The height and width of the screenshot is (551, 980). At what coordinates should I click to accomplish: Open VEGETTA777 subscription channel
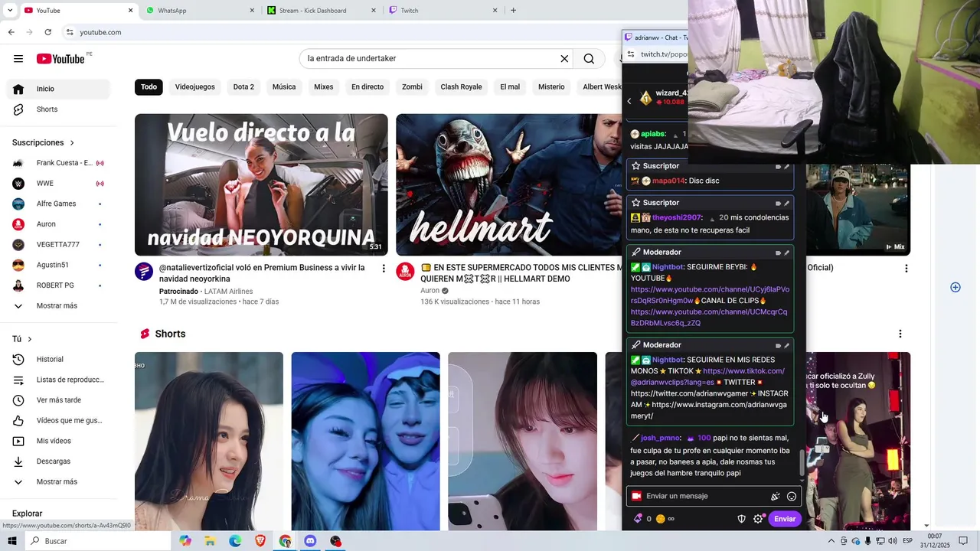point(58,245)
